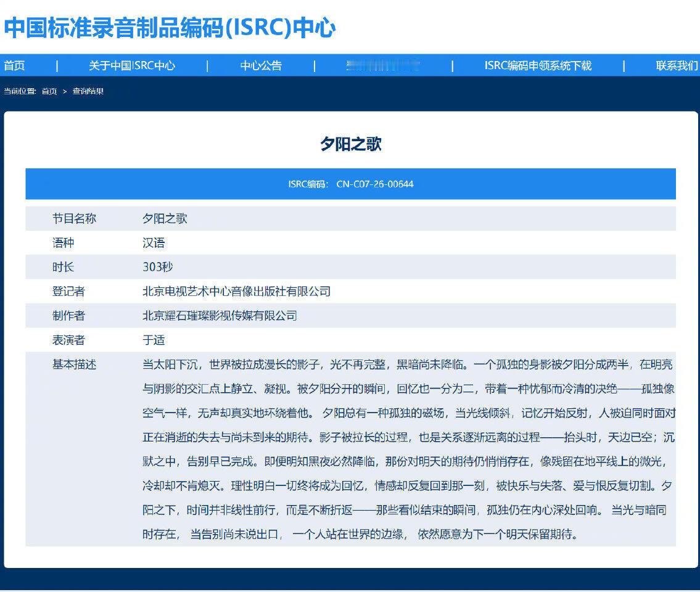Viewport: 700px width, 592px height.
Task: Click description line starting 时存在
Action: click(x=360, y=534)
